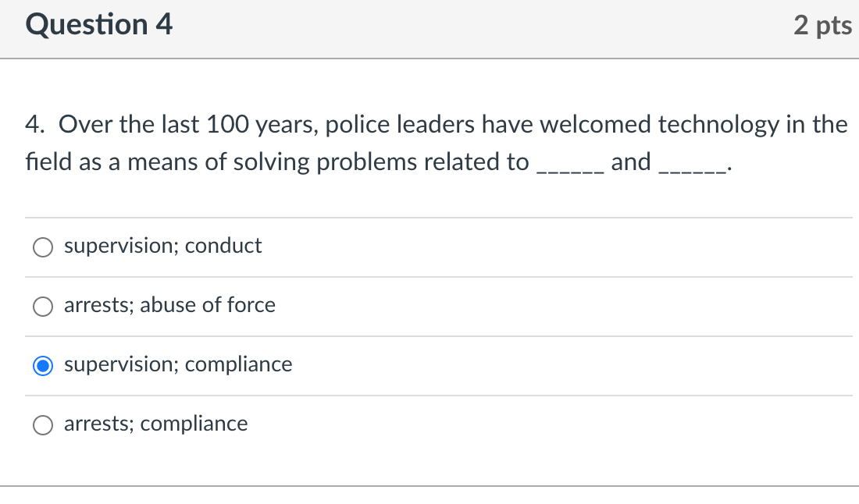Select the "arrests; abuse of force" radio button
The width and height of the screenshot is (859, 504).
(x=43, y=307)
